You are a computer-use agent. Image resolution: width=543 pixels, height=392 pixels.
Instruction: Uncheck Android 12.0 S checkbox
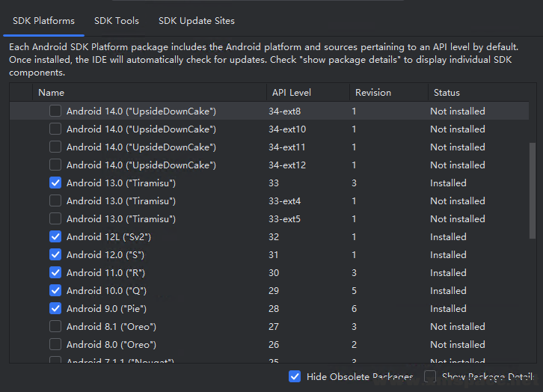click(55, 254)
